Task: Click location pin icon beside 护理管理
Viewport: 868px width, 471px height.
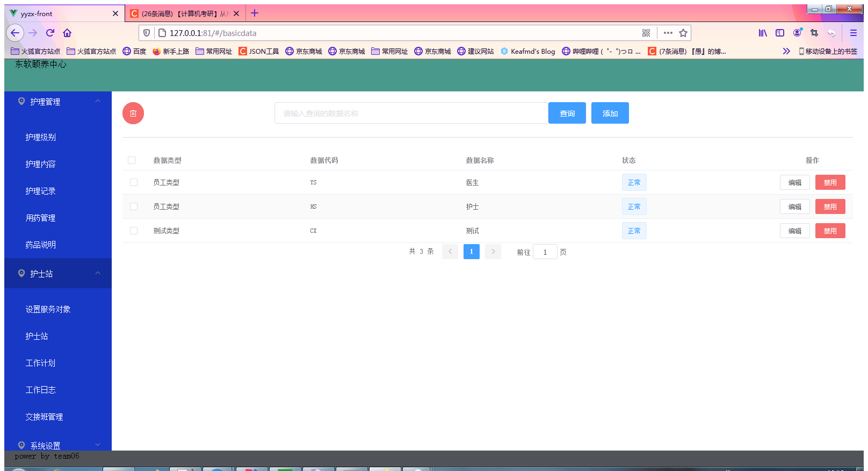Action: coord(21,101)
